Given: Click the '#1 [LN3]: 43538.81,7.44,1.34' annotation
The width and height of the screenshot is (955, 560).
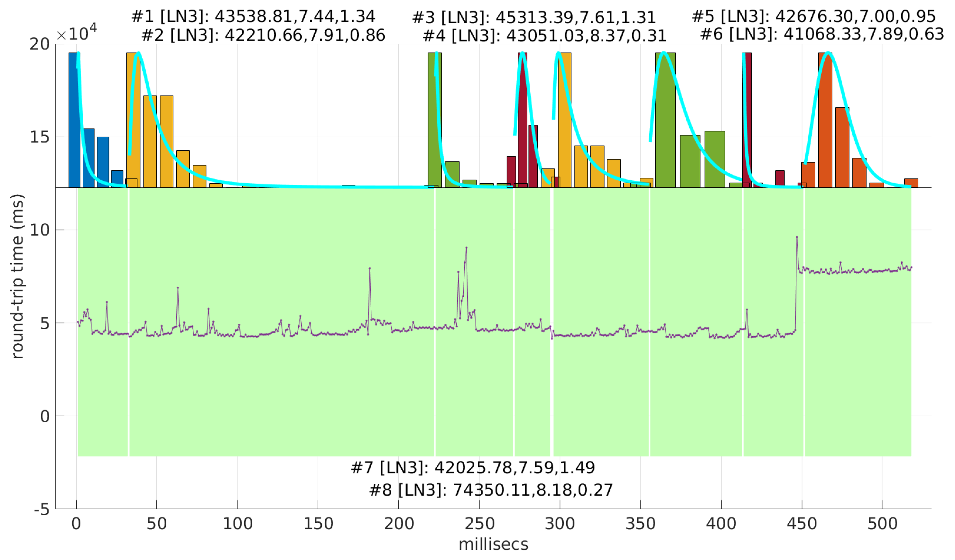Looking at the screenshot, I should click(253, 17).
